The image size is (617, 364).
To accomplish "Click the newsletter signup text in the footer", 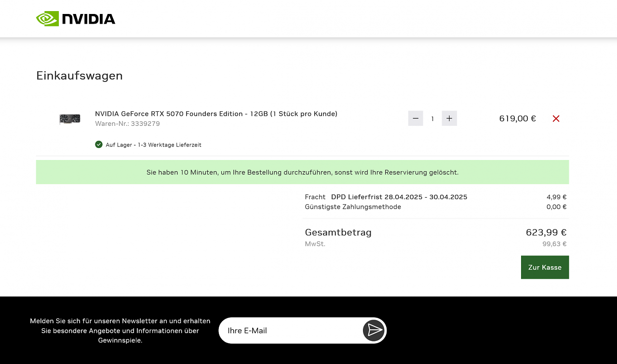I will [120, 330].
